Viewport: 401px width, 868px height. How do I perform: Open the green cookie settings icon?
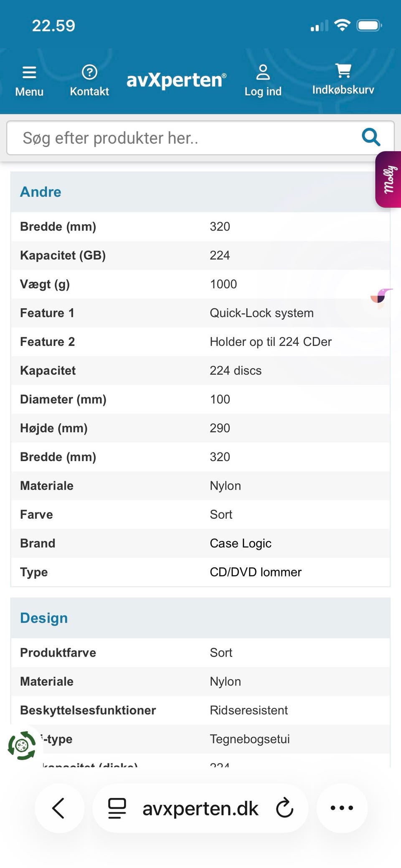click(22, 745)
